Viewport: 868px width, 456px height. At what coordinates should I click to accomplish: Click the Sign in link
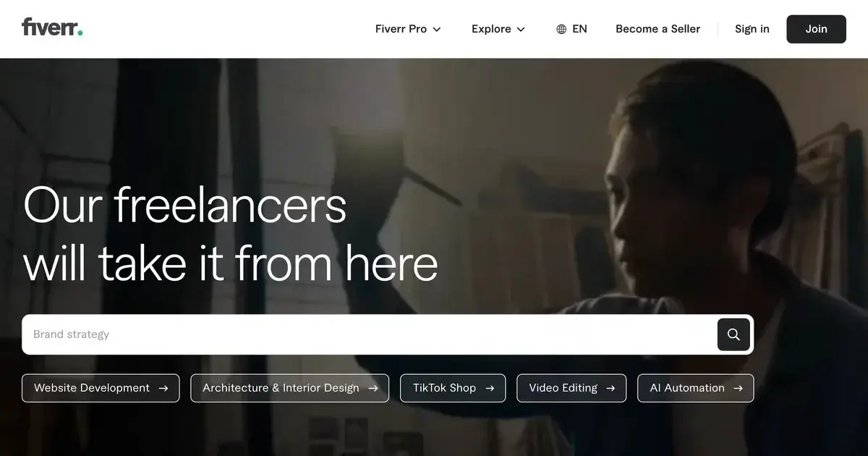[x=752, y=29]
